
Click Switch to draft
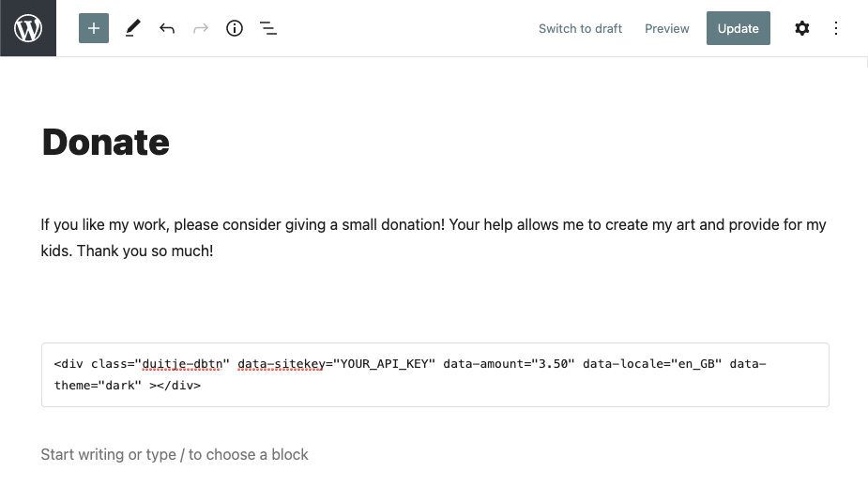click(580, 28)
